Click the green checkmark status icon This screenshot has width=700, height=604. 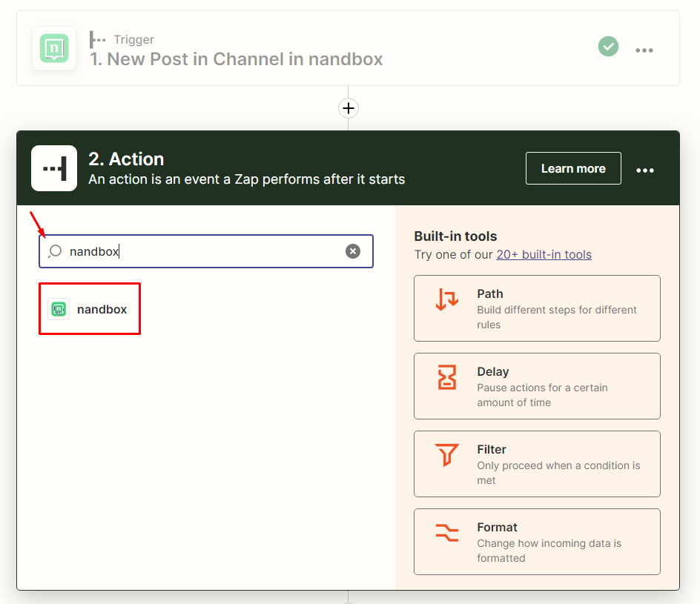(608, 47)
